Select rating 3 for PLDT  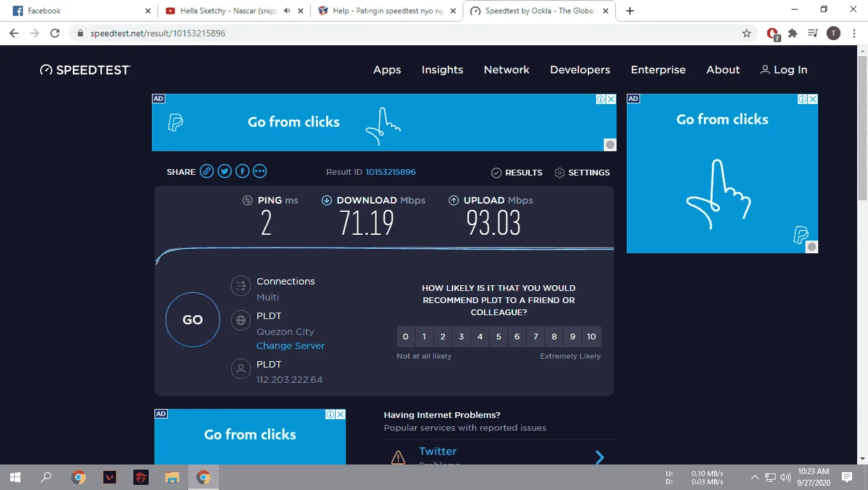(461, 337)
